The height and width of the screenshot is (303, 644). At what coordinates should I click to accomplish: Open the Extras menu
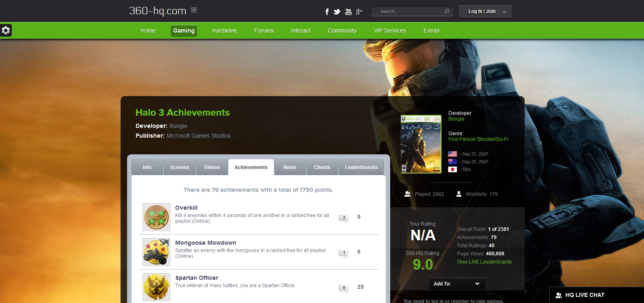(x=431, y=31)
